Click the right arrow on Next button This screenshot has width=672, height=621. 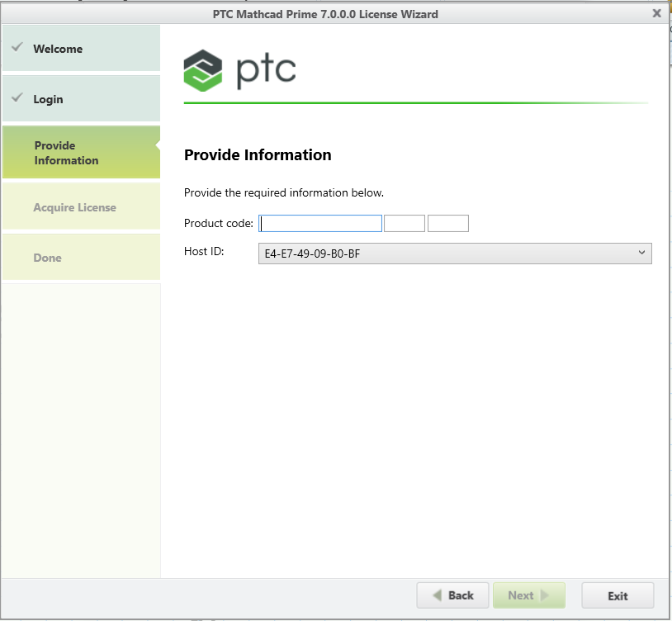pyautogui.click(x=544, y=595)
